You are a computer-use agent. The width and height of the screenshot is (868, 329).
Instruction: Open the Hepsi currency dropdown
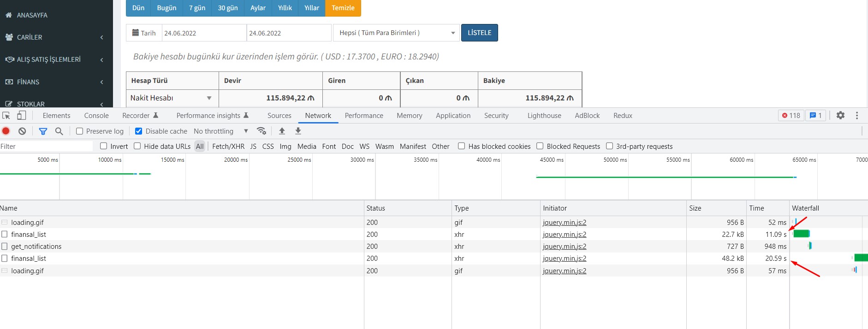click(396, 33)
